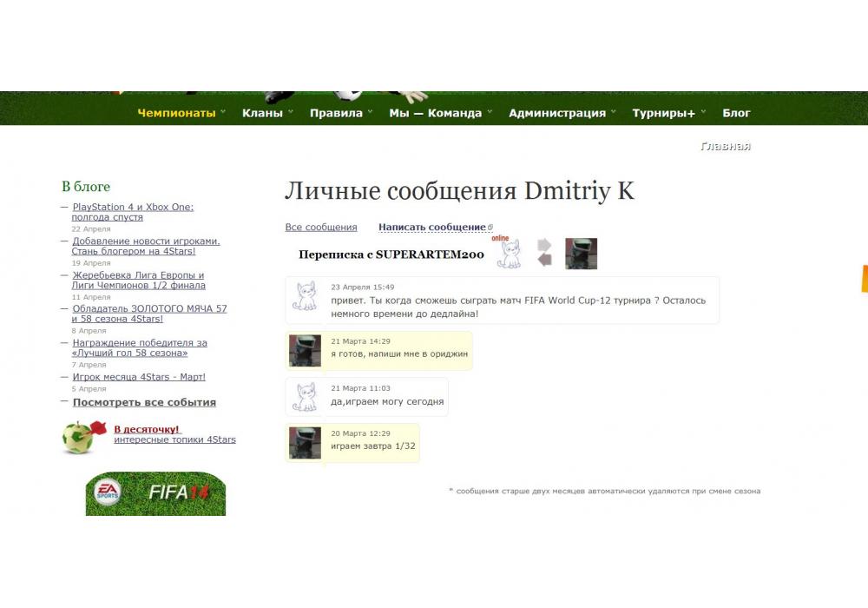The height and width of the screenshot is (608, 868).
Task: Click Посмотреть все события link
Action: coord(144,402)
